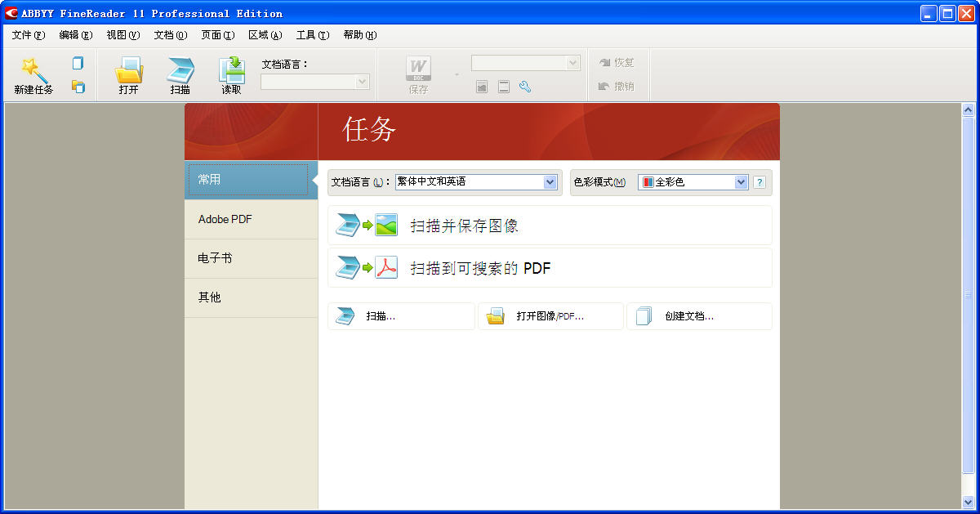Create a new FineReader document page icon
The width and height of the screenshot is (980, 514).
tap(78, 62)
